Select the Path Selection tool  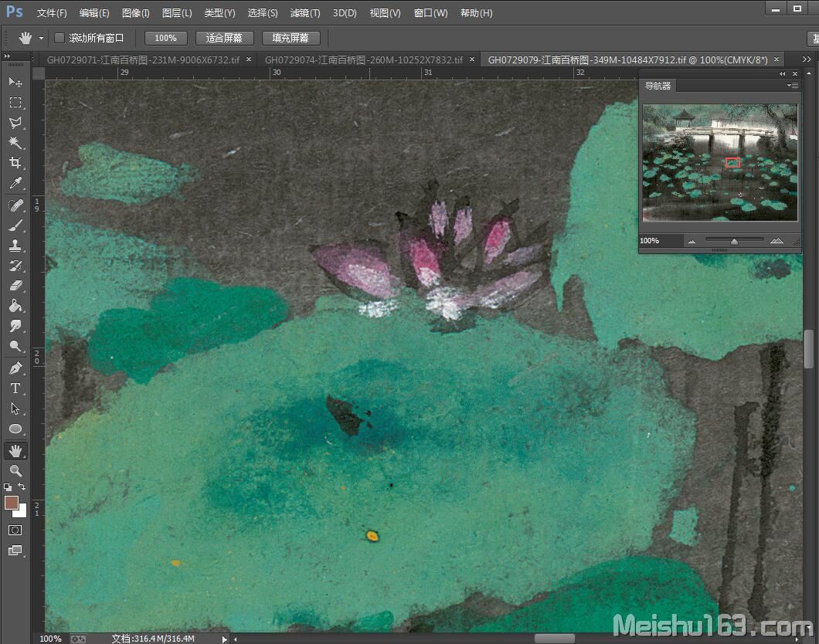[x=15, y=408]
